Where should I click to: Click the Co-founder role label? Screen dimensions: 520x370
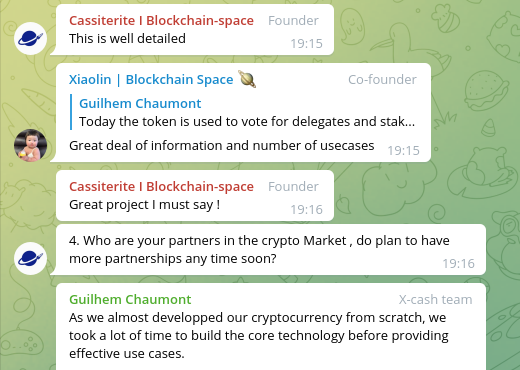[x=382, y=80]
